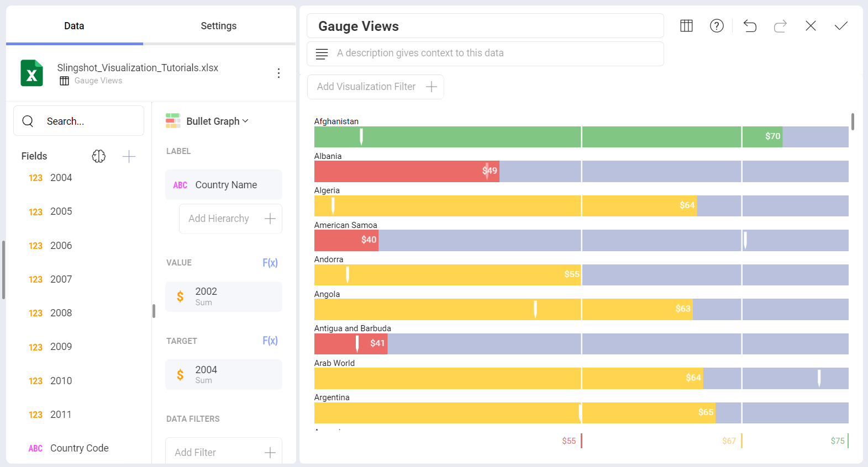Click the description input field
The width and height of the screenshot is (868, 467).
pyautogui.click(x=485, y=54)
